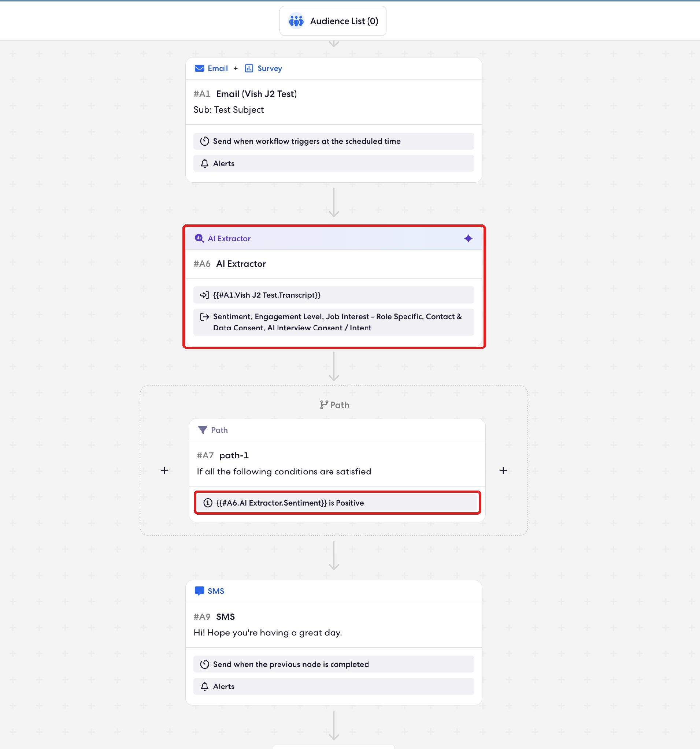Click the Path branch icon
This screenshot has height=749, width=700.
pos(324,405)
